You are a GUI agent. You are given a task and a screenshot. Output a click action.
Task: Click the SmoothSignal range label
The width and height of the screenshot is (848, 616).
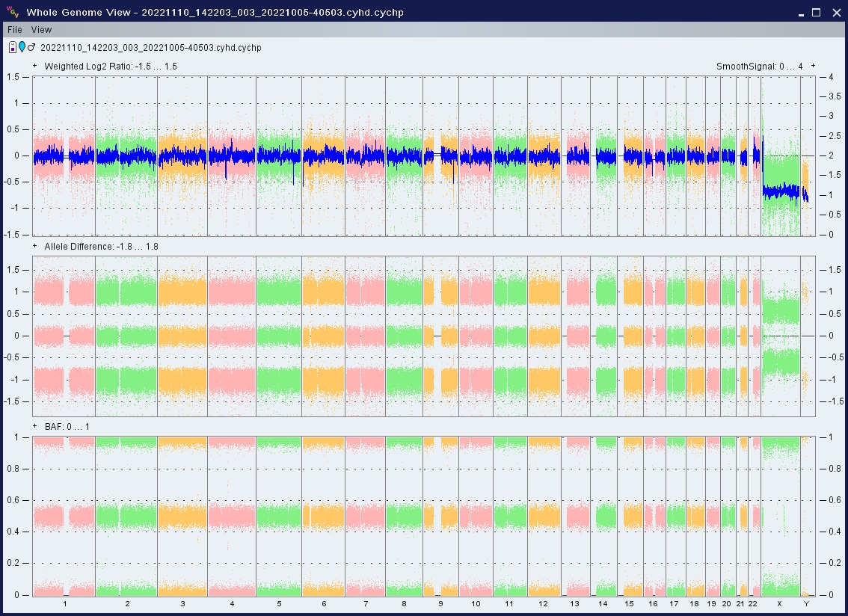759,67
